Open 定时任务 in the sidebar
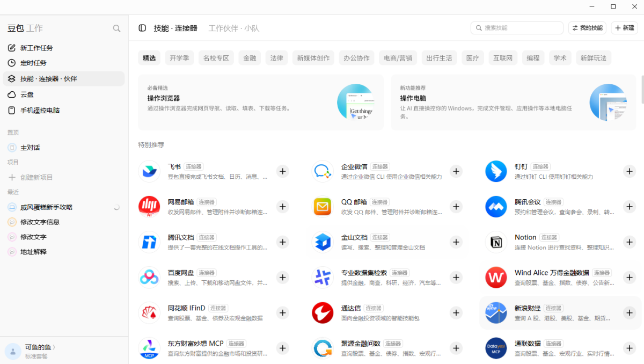 (x=64, y=63)
